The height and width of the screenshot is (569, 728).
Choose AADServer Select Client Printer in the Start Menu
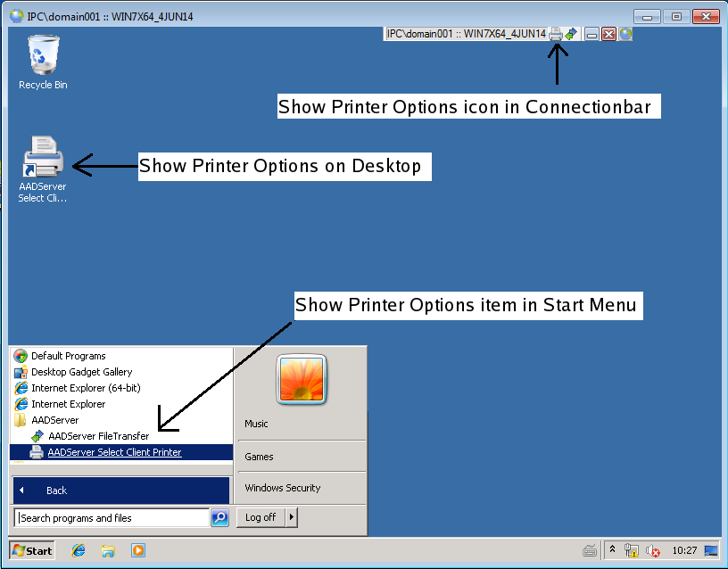pos(114,452)
